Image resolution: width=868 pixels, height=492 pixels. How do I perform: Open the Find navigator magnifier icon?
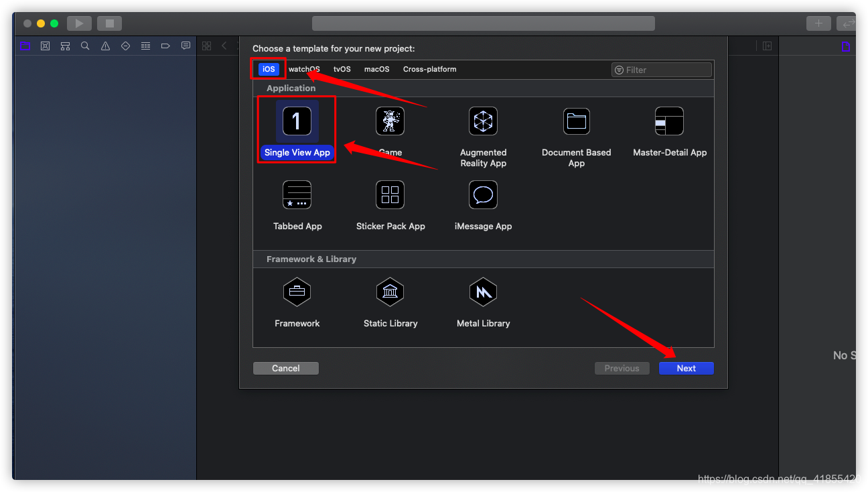[x=85, y=46]
